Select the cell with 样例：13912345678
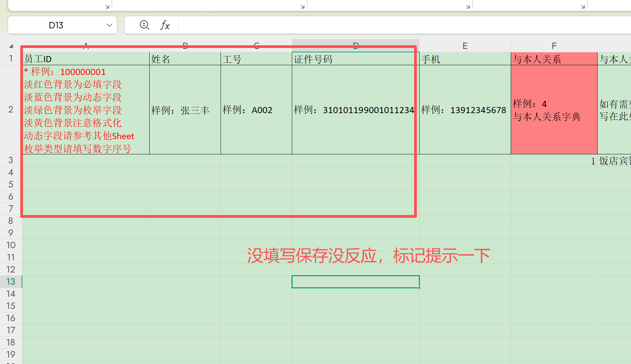This screenshot has height=364, width=631. coord(465,110)
